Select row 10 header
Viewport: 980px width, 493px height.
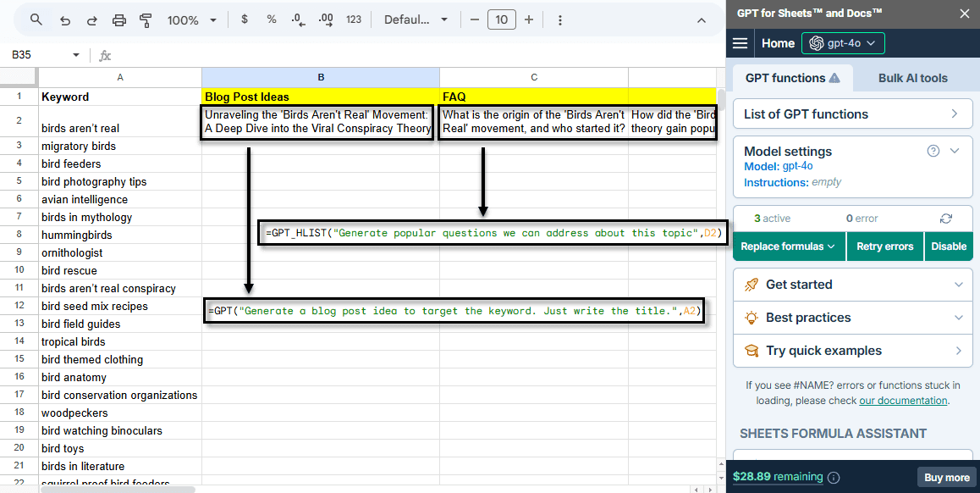[x=19, y=270]
